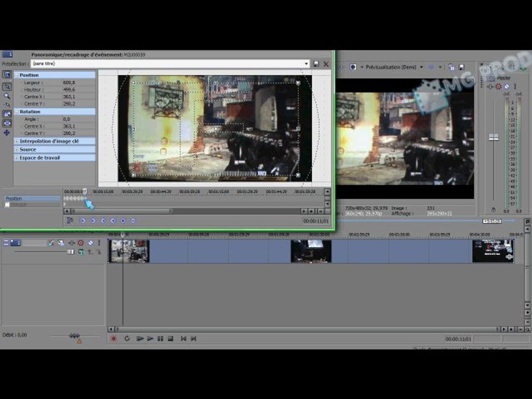Enable the Masque checkbox
The width and height of the screenshot is (532, 399).
7,204
